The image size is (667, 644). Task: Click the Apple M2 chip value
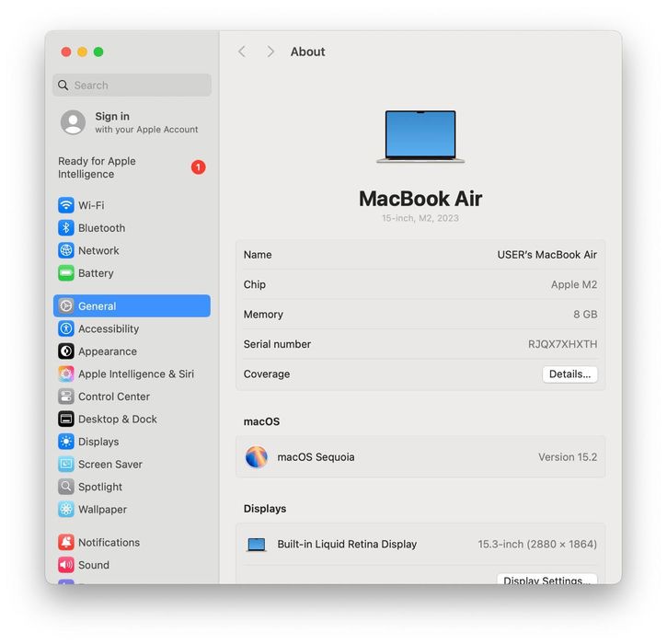[574, 284]
